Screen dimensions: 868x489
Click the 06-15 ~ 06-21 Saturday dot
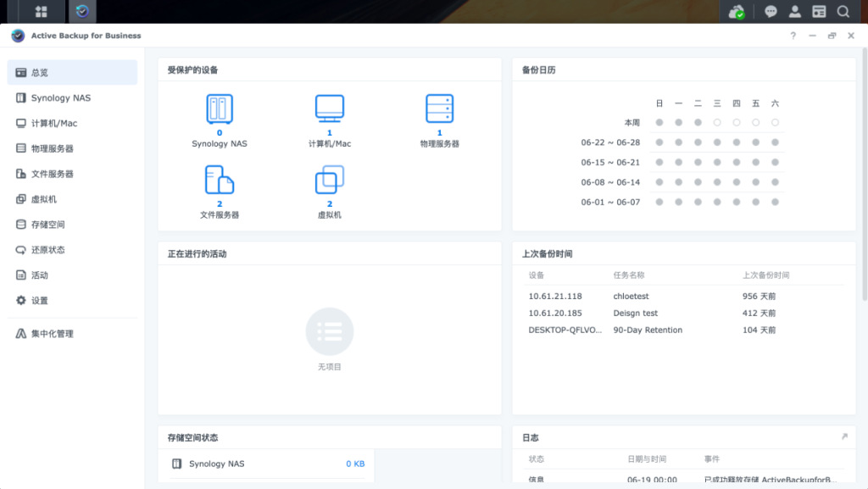coord(775,162)
